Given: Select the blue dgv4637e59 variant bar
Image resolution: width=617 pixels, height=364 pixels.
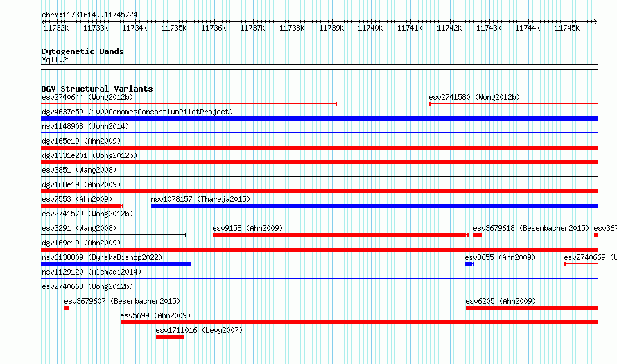Looking at the screenshot, I should (319, 119).
